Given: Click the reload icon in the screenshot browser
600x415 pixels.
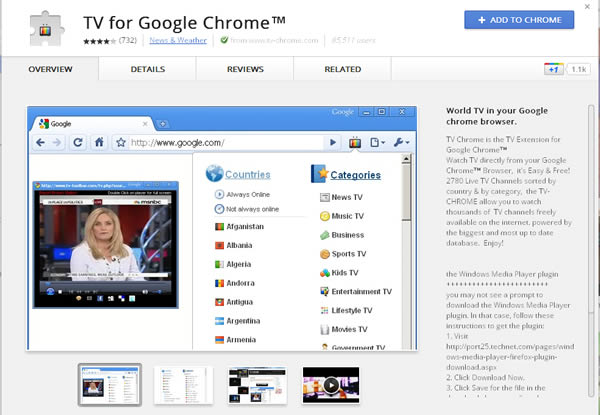Looking at the screenshot, I should point(78,143).
